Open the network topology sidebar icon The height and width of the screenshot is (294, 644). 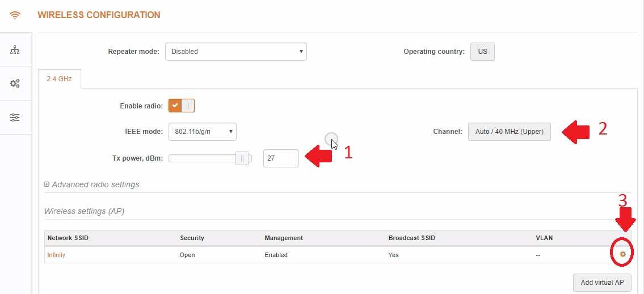[x=15, y=50]
